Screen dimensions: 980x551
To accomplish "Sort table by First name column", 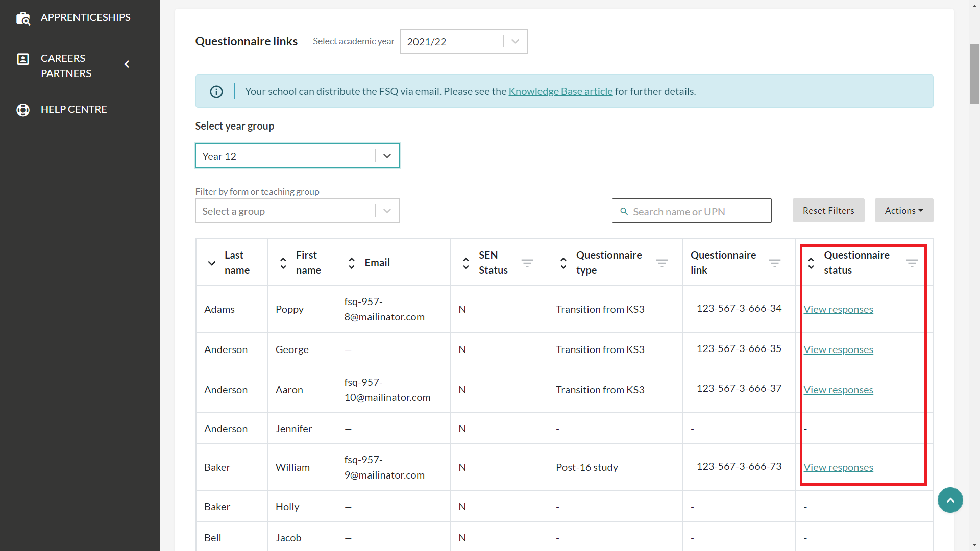I will pos(283,263).
